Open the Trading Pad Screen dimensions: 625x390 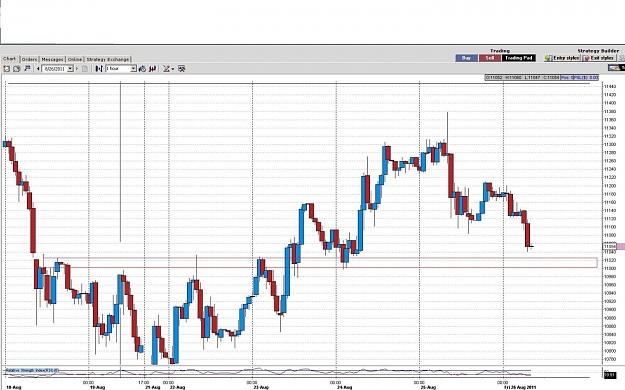tap(519, 58)
